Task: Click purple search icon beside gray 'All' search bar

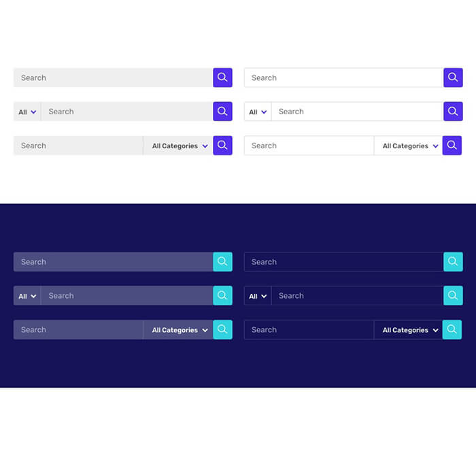Action: (x=222, y=112)
